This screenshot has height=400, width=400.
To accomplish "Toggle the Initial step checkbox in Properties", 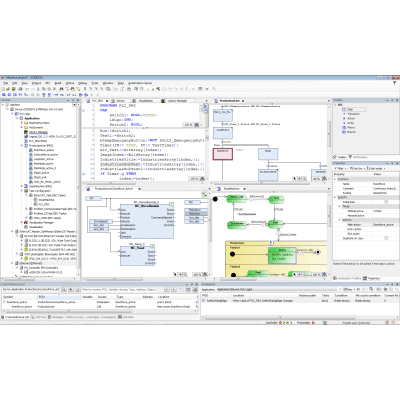I will point(386,202).
